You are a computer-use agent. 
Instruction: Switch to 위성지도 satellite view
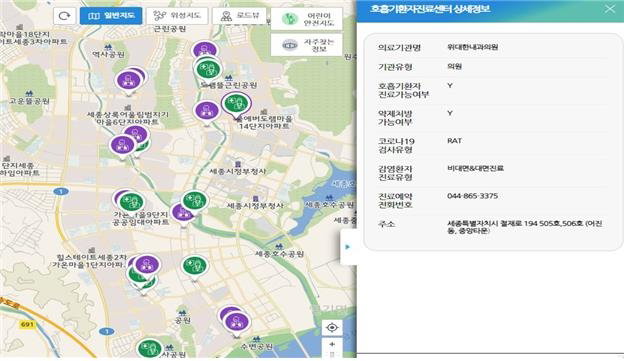tap(177, 16)
